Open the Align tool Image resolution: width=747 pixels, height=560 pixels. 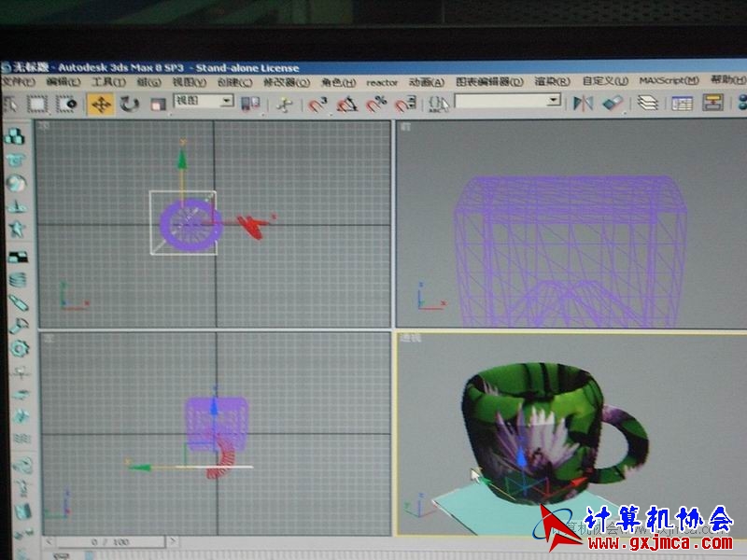(613, 103)
